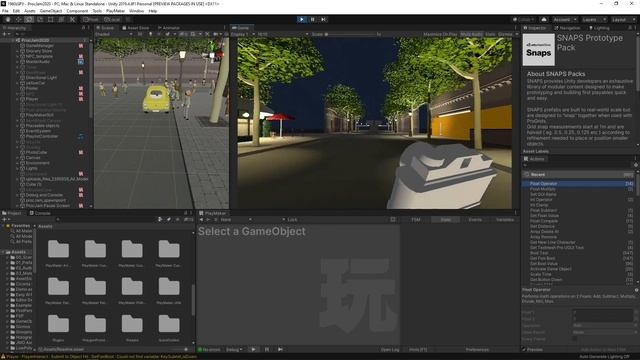Click the PlayMaker Preferences button
Image resolution: width=640 pixels, height=360 pixels.
click(477, 349)
